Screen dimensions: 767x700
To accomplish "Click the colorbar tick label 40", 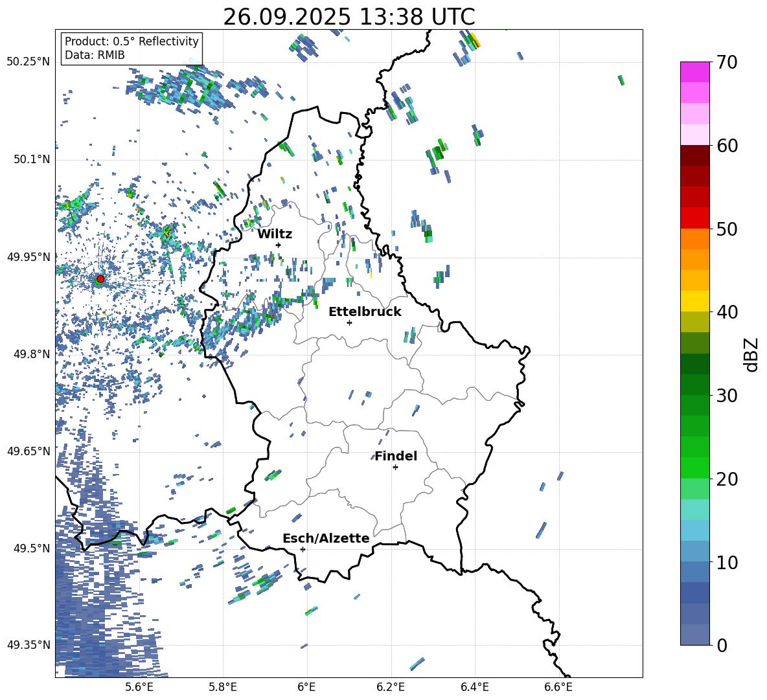I will coord(727,312).
